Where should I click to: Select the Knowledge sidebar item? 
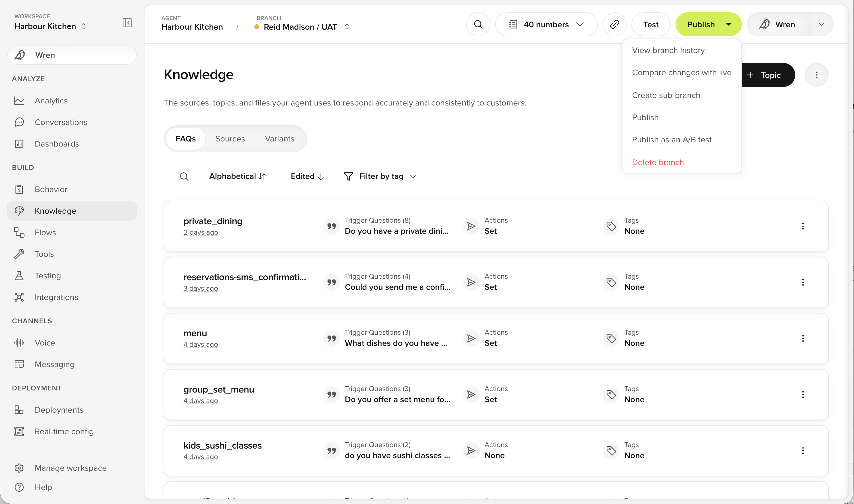pyautogui.click(x=72, y=211)
